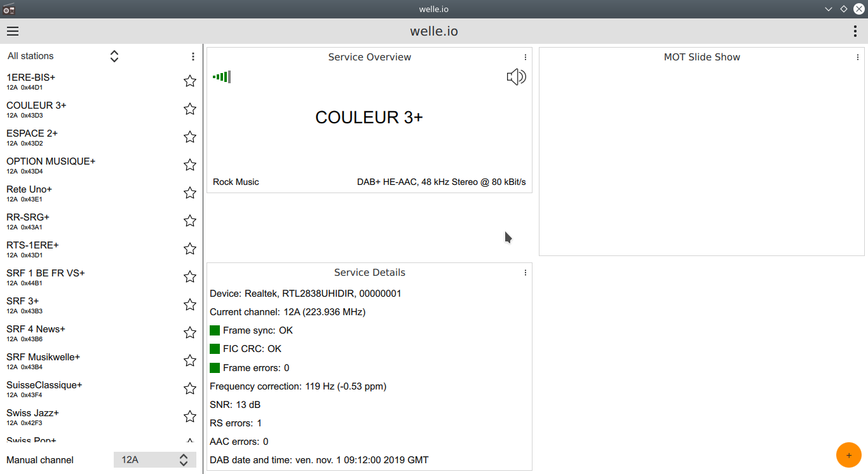Click the large COULEUR 3+ service title
The width and height of the screenshot is (868, 474).
(369, 118)
